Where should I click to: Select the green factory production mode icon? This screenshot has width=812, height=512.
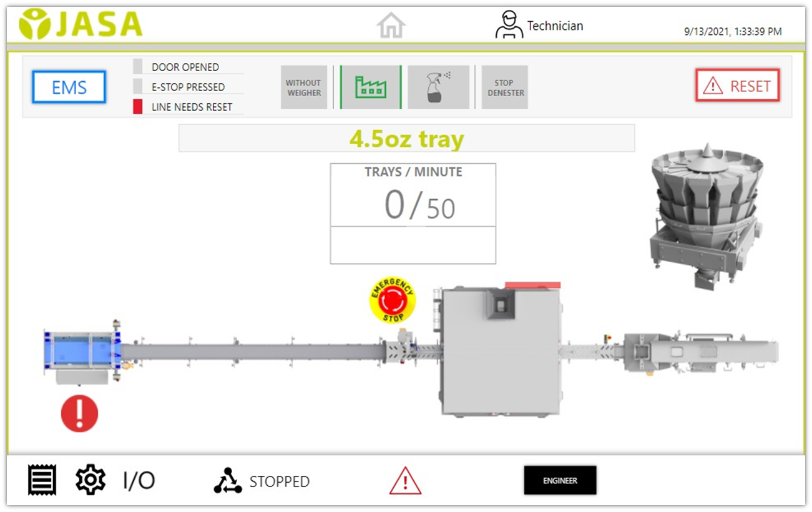(371, 87)
